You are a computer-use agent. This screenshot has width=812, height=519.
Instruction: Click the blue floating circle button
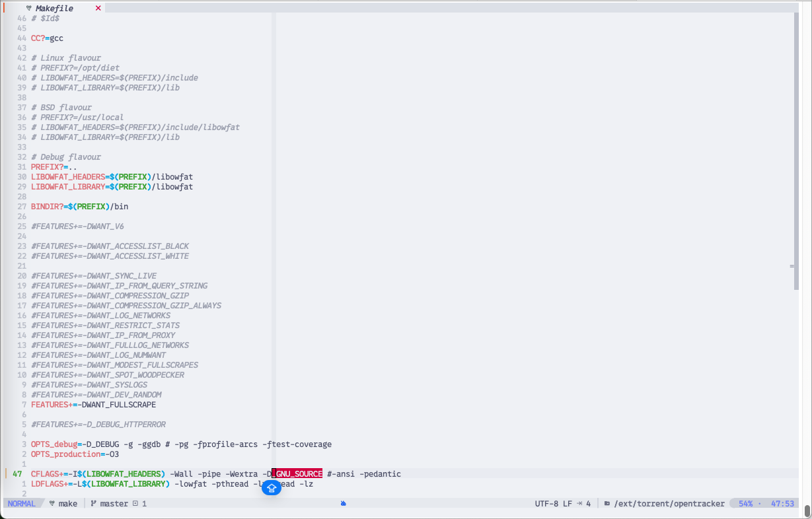click(271, 487)
